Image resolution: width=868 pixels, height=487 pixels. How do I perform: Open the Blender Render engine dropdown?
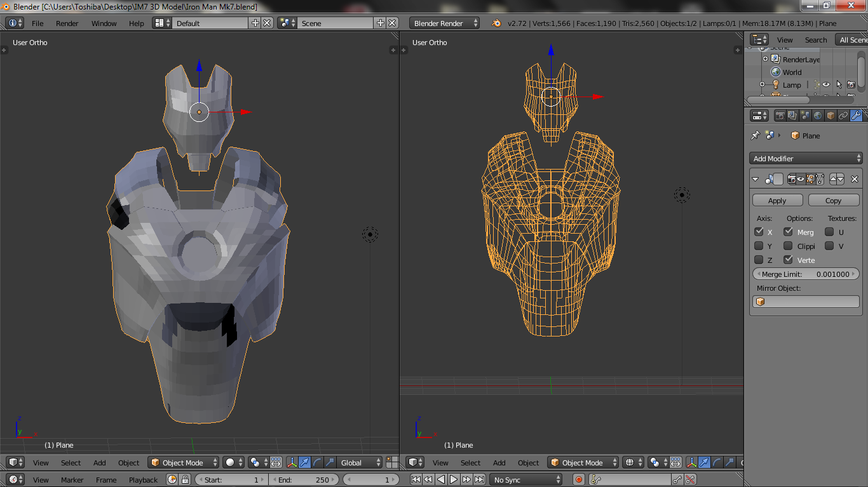pos(444,23)
